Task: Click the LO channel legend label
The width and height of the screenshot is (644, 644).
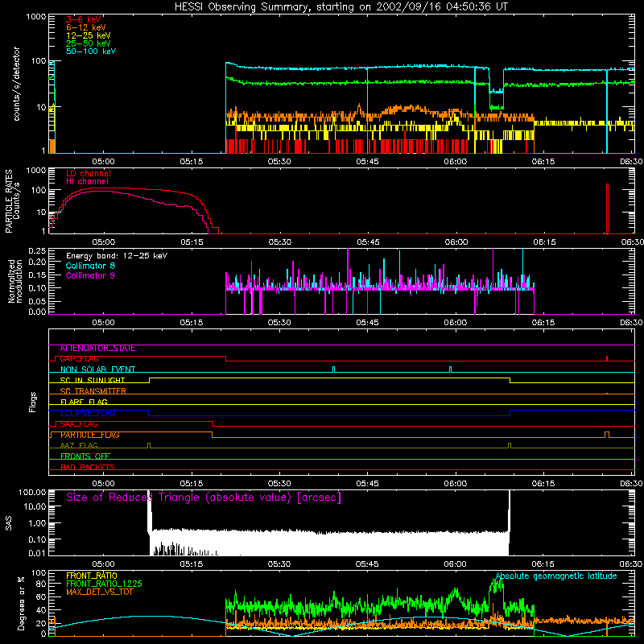Action: pos(89,173)
